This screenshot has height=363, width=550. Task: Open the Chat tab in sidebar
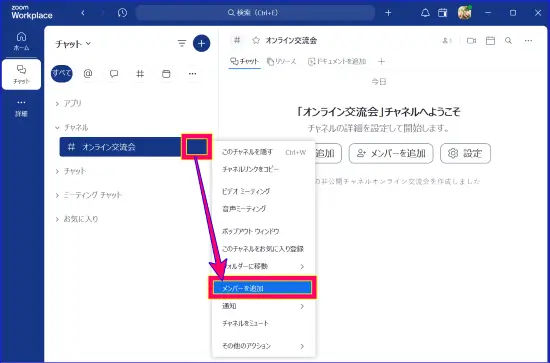(x=21, y=75)
